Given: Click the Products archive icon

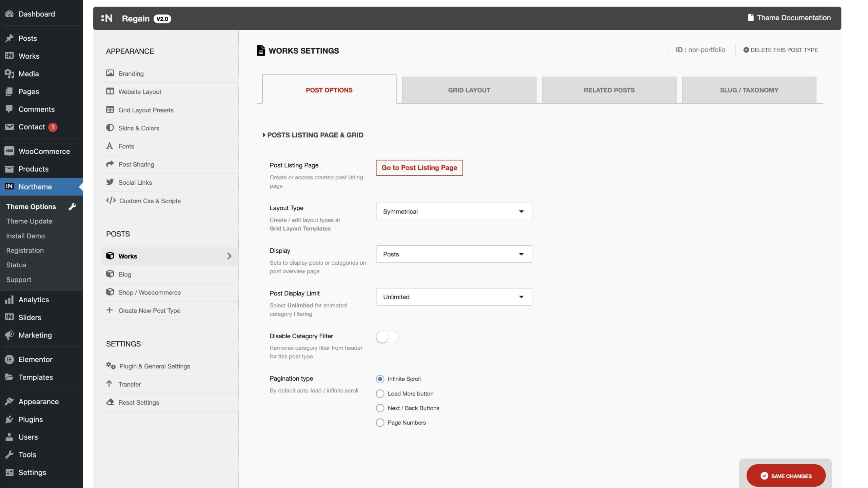Looking at the screenshot, I should (9, 169).
